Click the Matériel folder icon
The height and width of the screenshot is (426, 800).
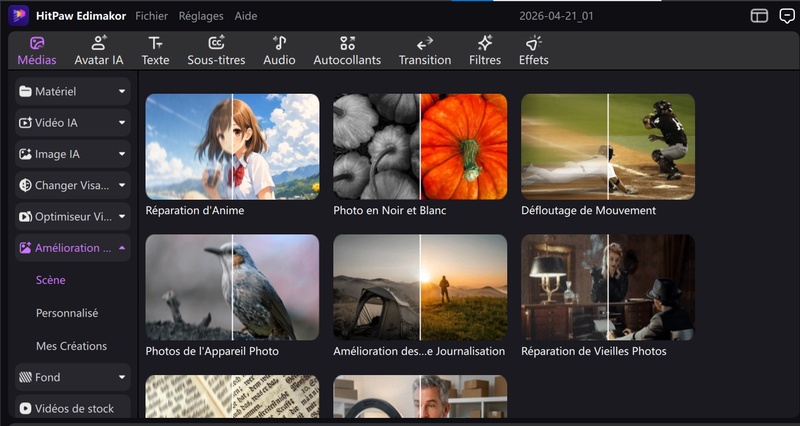click(x=25, y=91)
